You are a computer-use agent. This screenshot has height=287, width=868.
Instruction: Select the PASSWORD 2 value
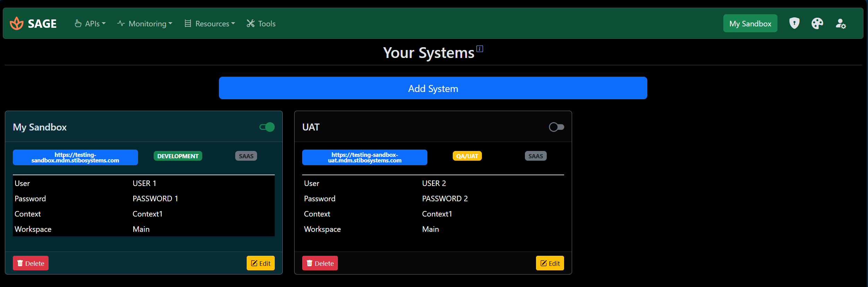pos(445,199)
